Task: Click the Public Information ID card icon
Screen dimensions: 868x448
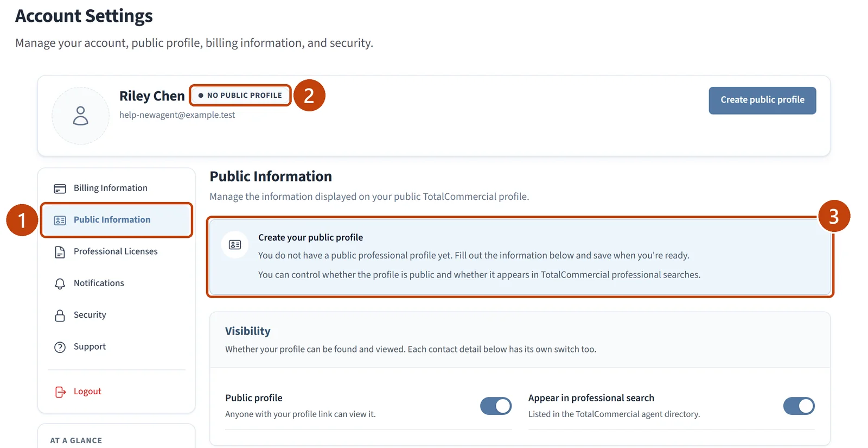Action: (60, 220)
